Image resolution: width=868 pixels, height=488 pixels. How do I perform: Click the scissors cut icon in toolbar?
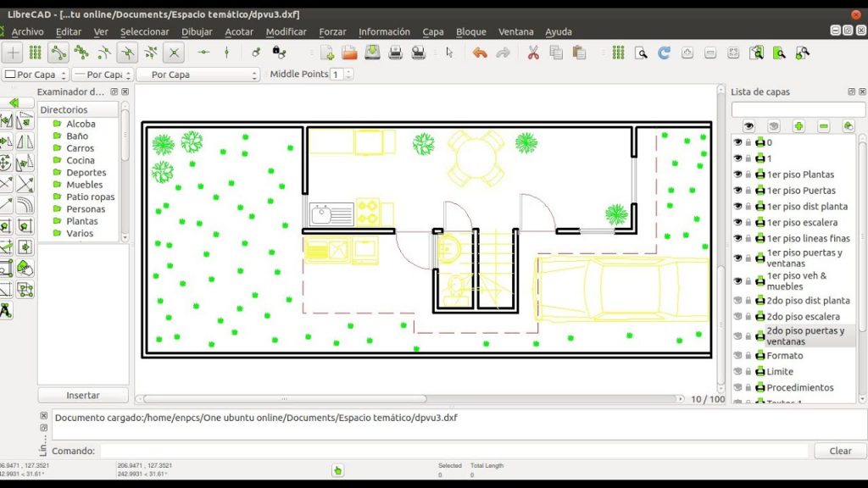[533, 52]
